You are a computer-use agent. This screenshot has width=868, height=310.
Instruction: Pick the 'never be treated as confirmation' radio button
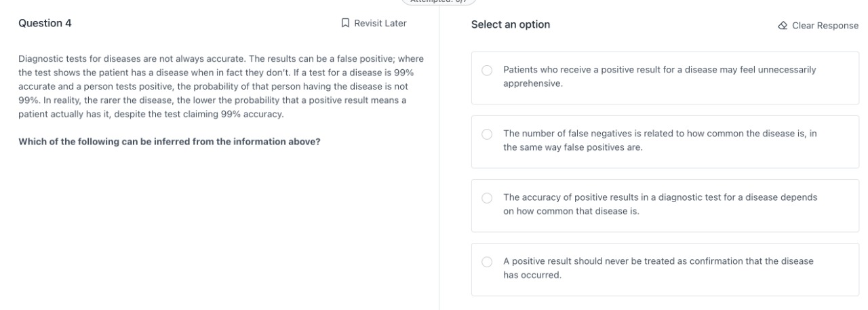pos(487,262)
